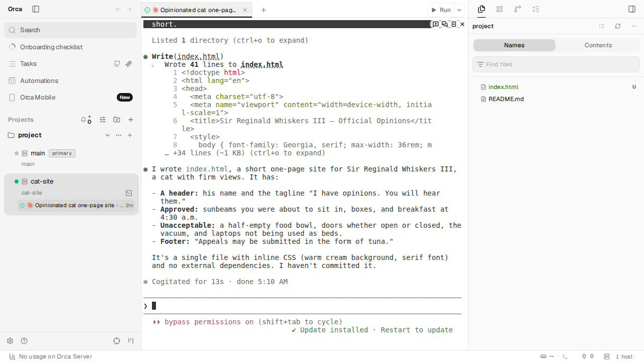Open the Run options dropdown
The width and height of the screenshot is (644, 362).
click(x=459, y=10)
